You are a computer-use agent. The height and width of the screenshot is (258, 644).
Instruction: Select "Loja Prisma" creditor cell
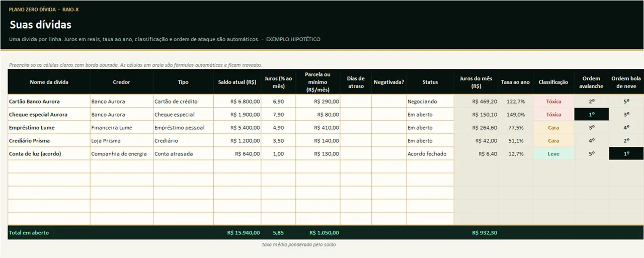coord(122,140)
